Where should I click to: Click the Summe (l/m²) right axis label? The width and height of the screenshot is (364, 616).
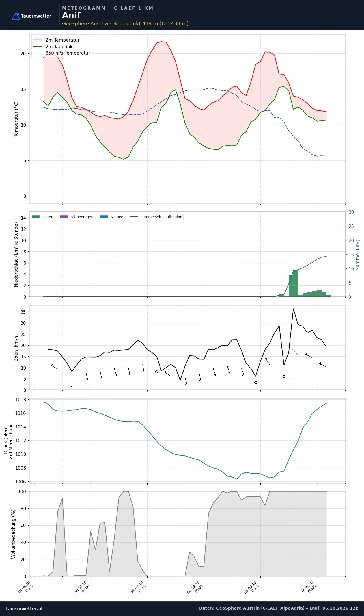tap(358, 255)
